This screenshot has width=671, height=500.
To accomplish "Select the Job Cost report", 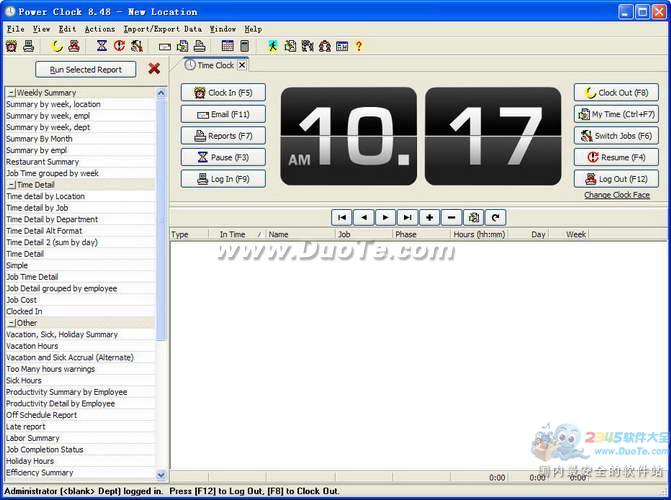I will click(80, 300).
